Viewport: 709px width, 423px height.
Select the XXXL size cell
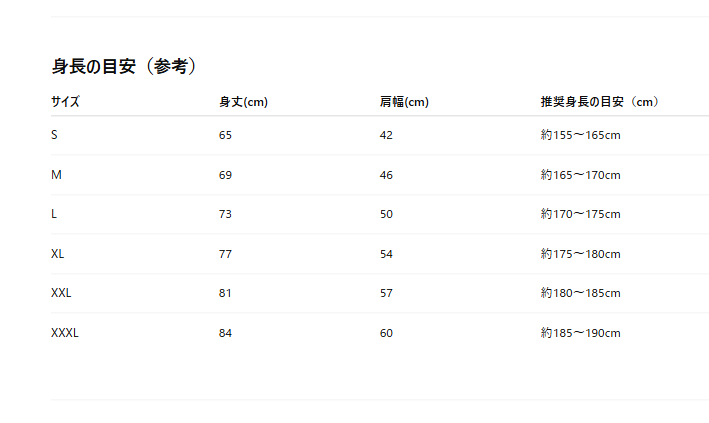tap(65, 333)
